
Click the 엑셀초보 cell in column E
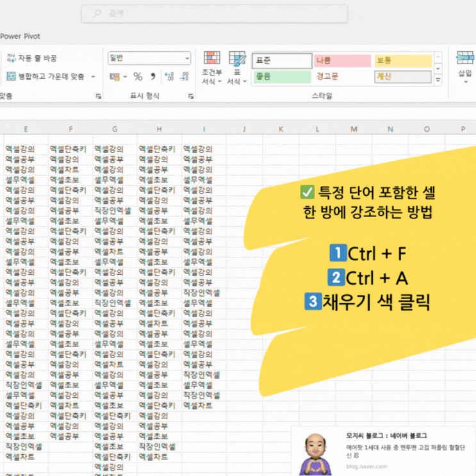[x=26, y=436]
